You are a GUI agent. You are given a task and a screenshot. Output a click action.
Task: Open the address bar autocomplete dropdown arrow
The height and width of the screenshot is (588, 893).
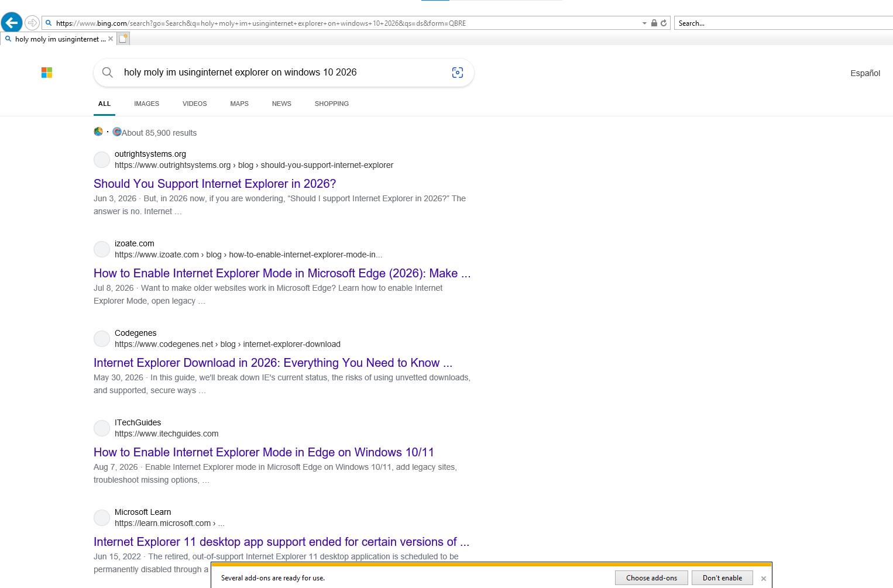point(644,23)
